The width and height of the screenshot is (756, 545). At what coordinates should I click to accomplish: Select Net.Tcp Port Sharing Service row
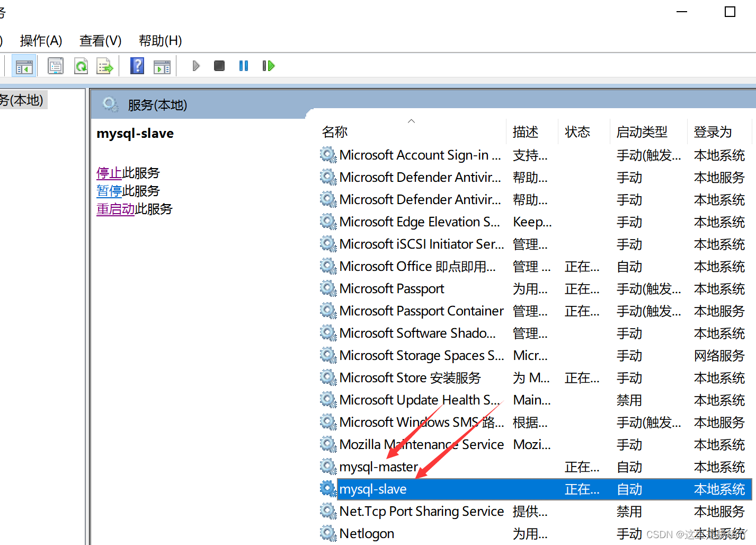coord(535,511)
